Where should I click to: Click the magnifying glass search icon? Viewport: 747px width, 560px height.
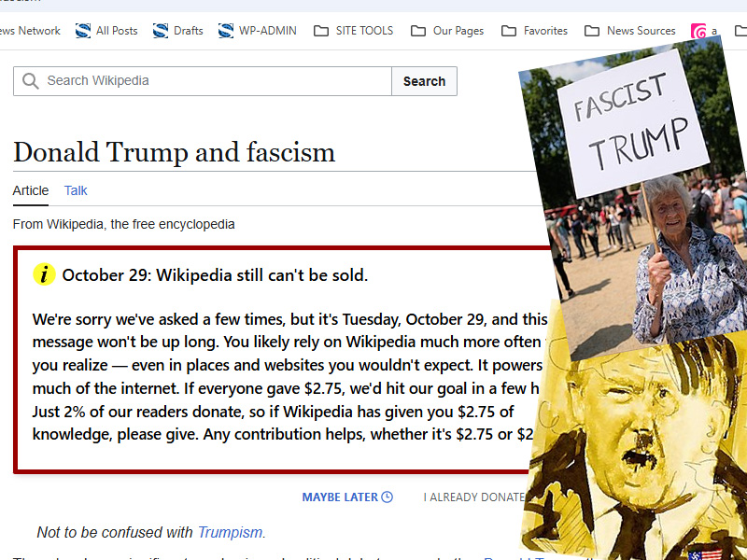coord(30,81)
